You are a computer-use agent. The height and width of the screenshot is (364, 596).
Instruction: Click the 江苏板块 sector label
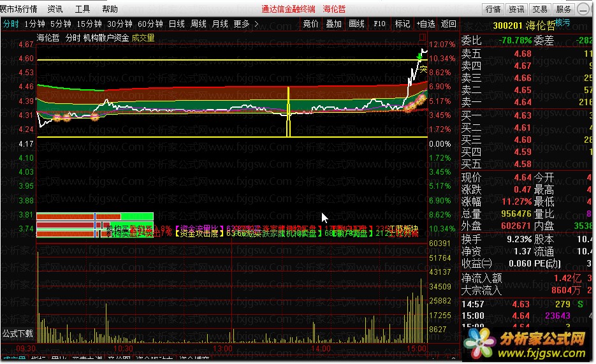click(x=403, y=228)
